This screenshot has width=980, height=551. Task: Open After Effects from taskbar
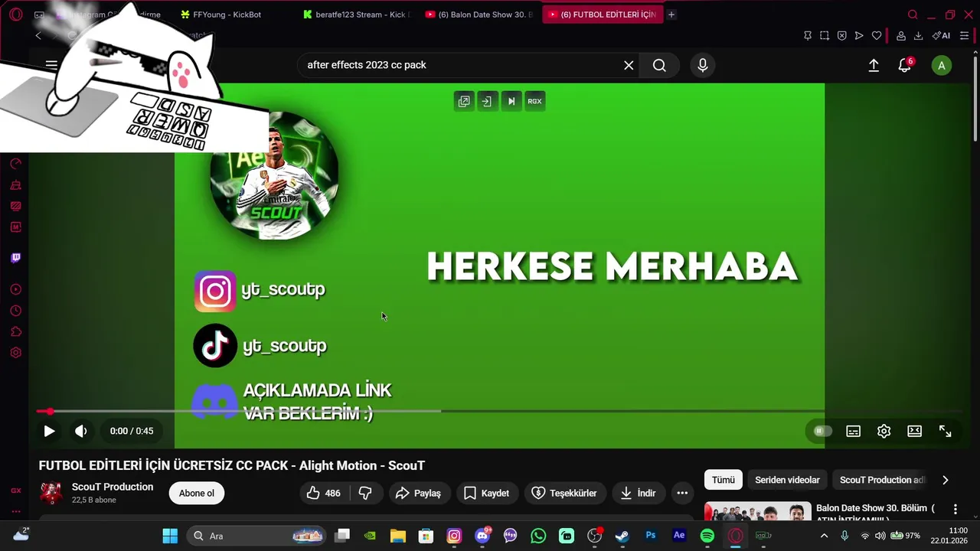coord(678,536)
